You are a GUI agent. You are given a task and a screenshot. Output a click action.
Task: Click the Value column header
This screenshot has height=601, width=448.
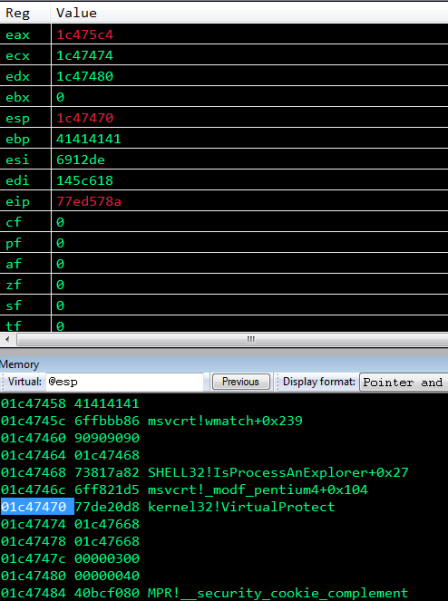tap(76, 13)
